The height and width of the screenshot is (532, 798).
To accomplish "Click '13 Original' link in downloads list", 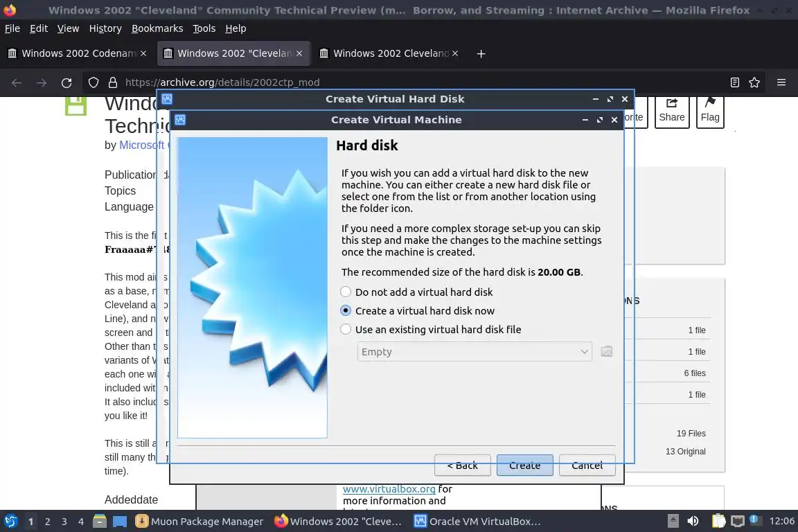I will pyautogui.click(x=685, y=452).
